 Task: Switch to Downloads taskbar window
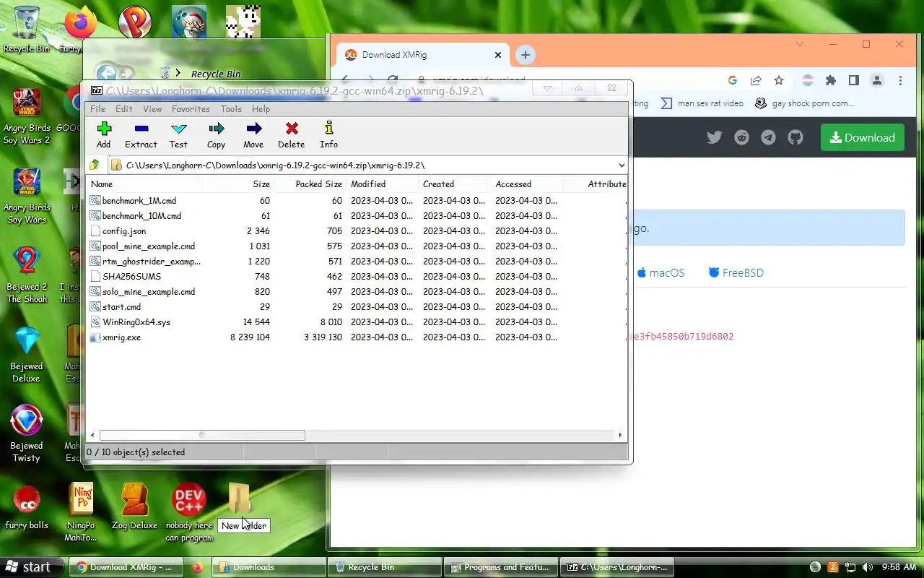click(268, 567)
